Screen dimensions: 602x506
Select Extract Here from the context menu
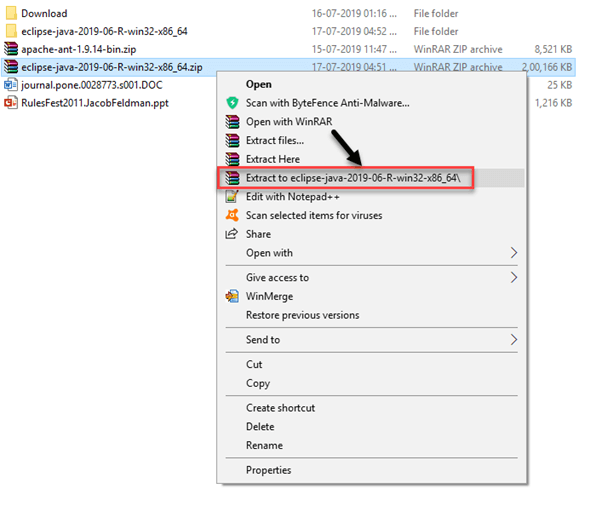[x=272, y=159]
